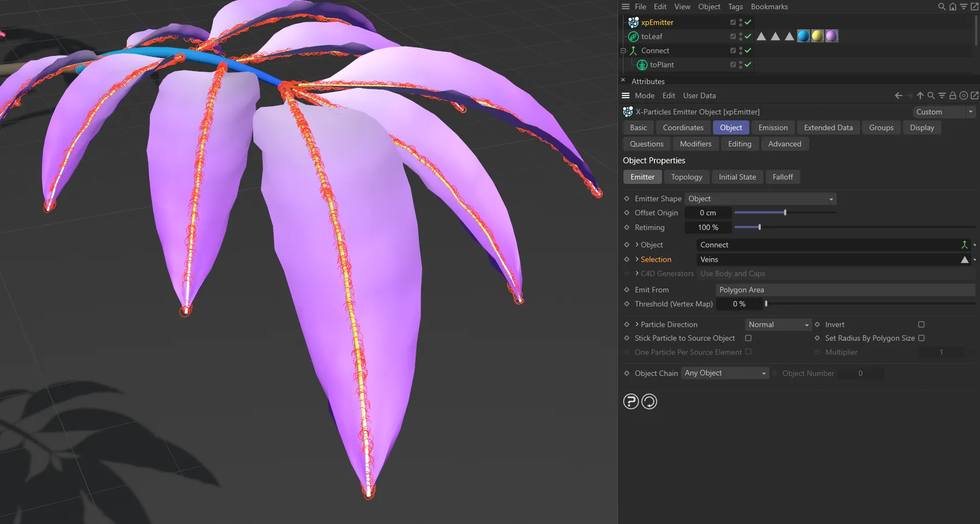This screenshot has height=524, width=980.
Task: Enable the Invert checkbox
Action: click(x=921, y=324)
